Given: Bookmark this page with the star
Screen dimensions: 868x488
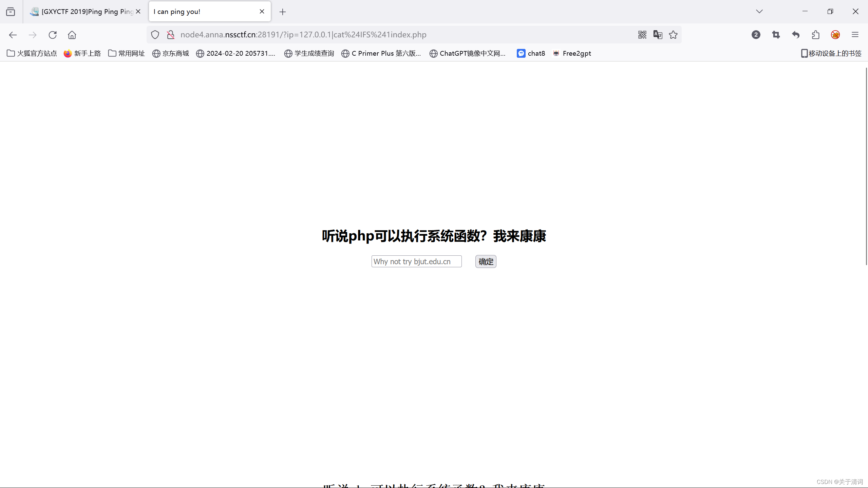Looking at the screenshot, I should [x=673, y=35].
